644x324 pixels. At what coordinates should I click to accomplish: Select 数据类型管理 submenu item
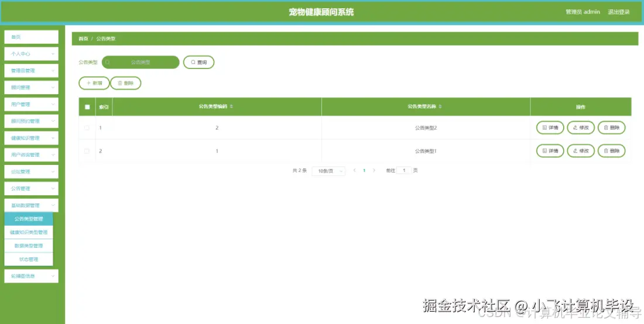pyautogui.click(x=29, y=246)
